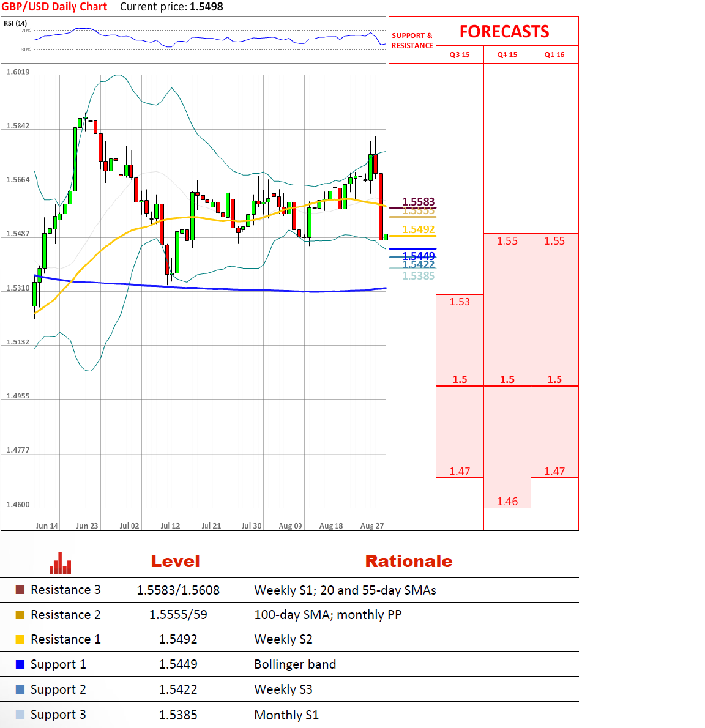The width and height of the screenshot is (705, 728).
Task: Click the 1.5583 resistance level marker
Action: pos(419,201)
